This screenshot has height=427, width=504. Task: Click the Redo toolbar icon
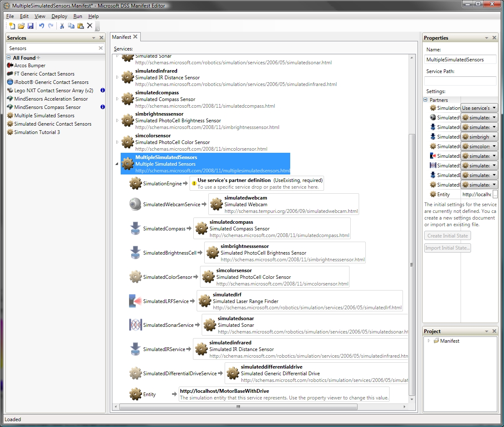coord(51,26)
